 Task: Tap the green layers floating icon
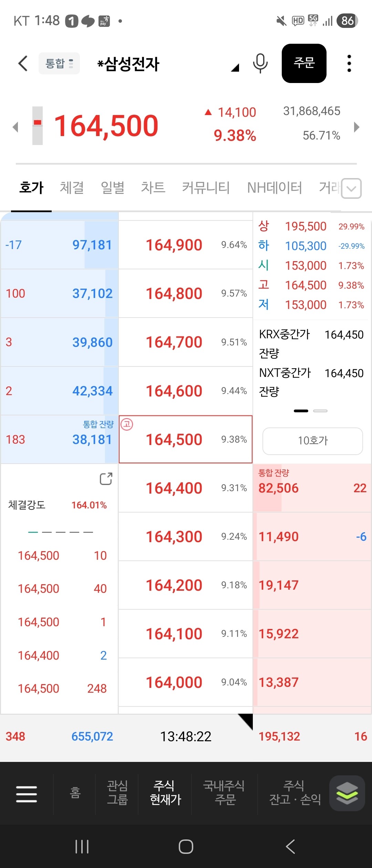click(x=347, y=793)
